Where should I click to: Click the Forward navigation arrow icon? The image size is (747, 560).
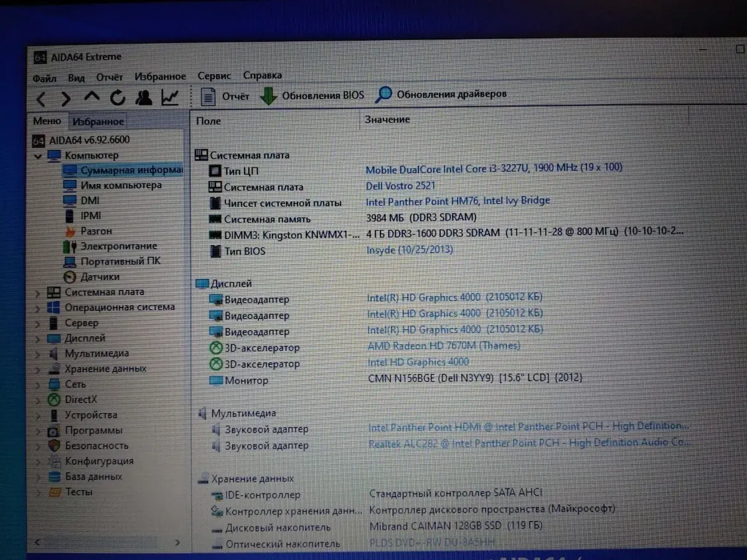(66, 98)
